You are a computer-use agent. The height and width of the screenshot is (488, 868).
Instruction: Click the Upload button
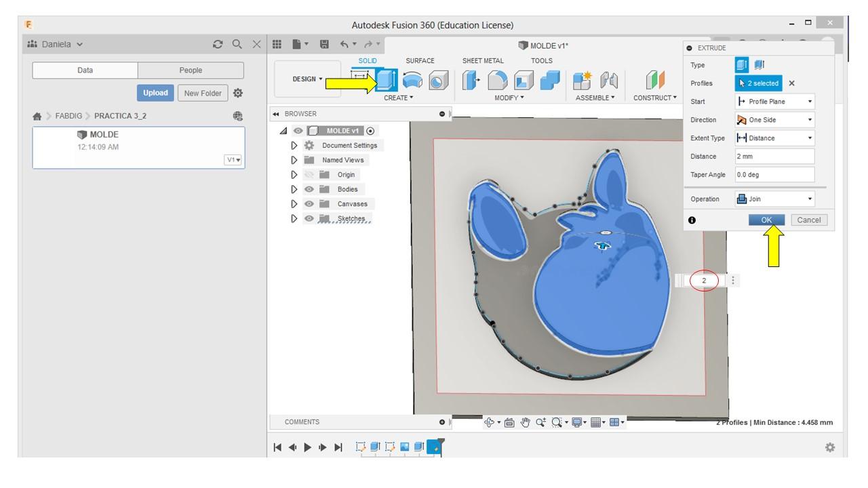[x=156, y=91]
